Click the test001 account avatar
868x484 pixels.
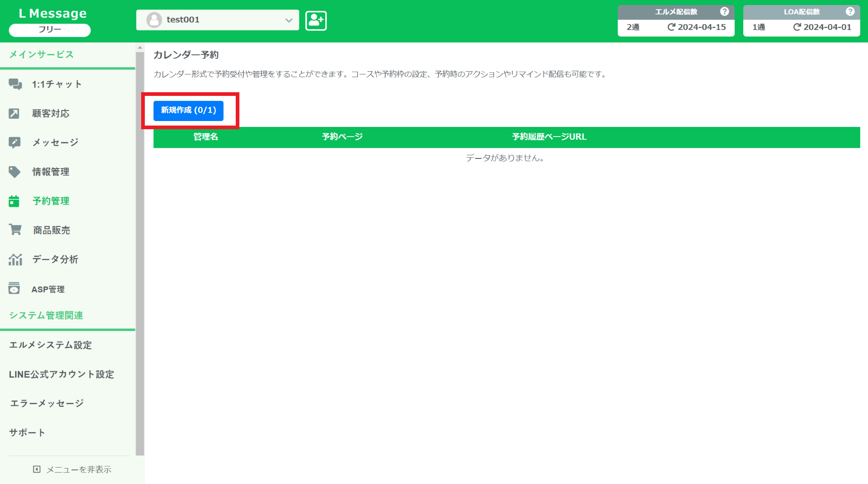point(154,20)
